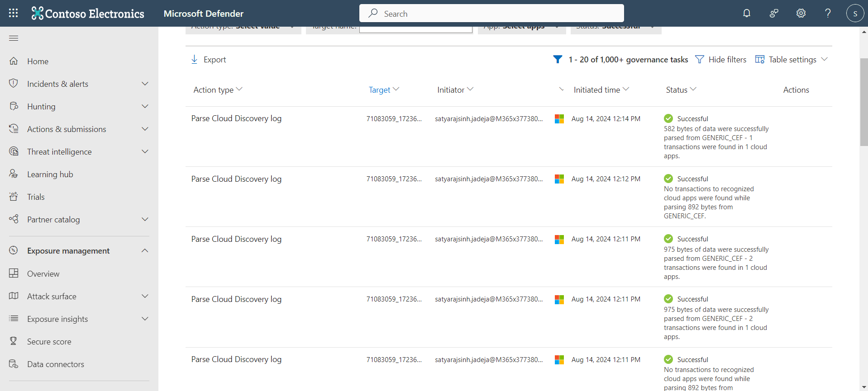Click the Partner catalog icon
Screen dimensions: 868x391
(14, 219)
